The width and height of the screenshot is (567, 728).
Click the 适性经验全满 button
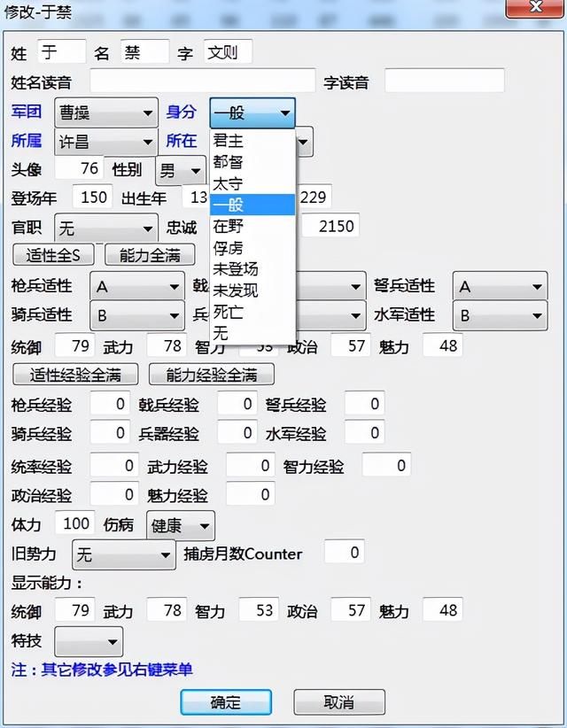[75, 375]
